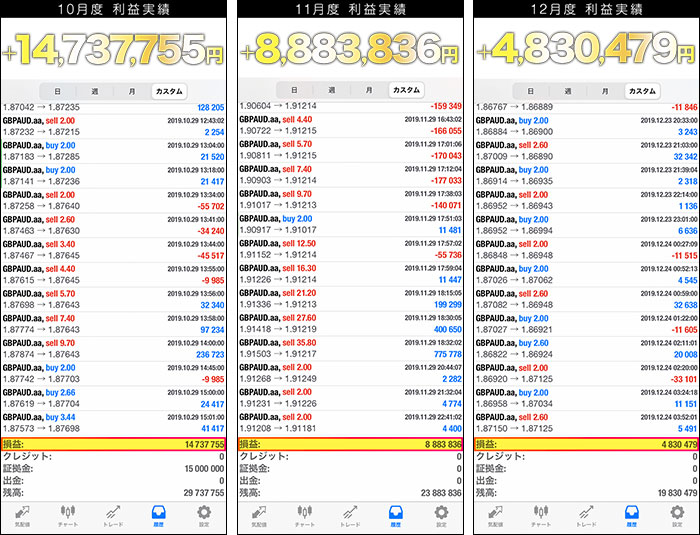
Task: Tap the buy 2.66 trade dated 2019.10.29 15:00:00
Action: [113, 398]
